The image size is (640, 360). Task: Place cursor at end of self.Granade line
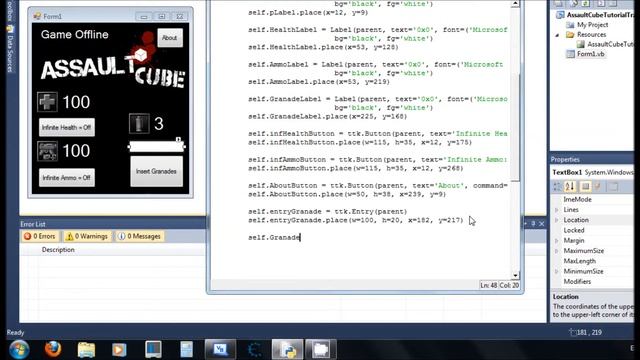[x=300, y=237]
